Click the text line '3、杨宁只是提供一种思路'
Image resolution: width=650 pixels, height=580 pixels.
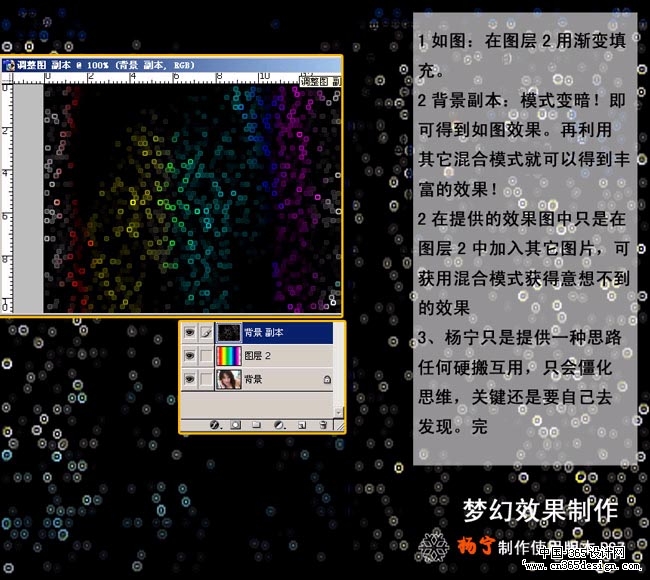pyautogui.click(x=519, y=337)
